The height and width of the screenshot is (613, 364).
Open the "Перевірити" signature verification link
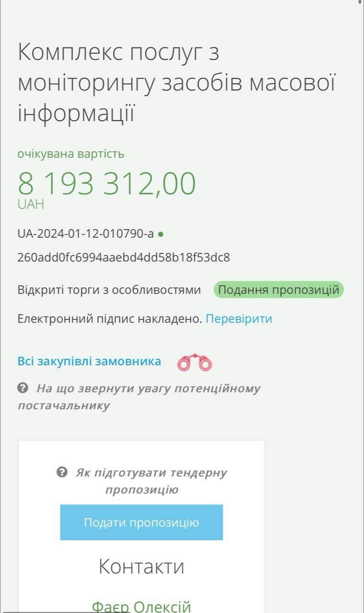[239, 318]
